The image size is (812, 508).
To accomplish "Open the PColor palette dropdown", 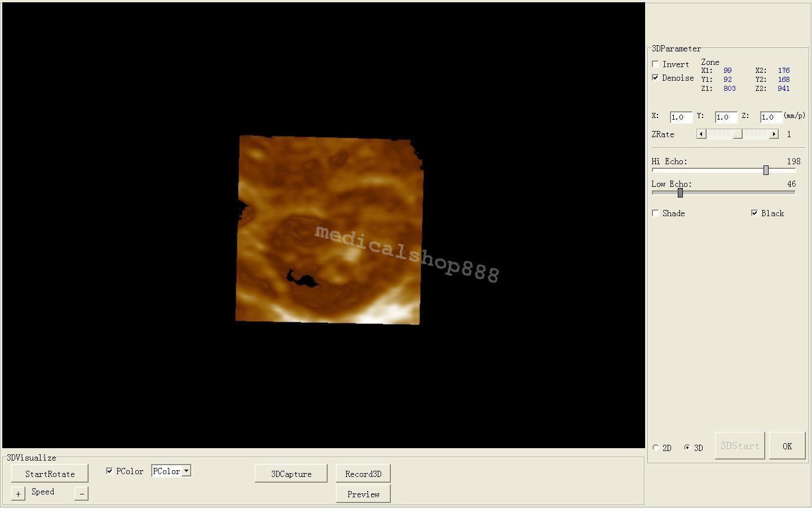I will (186, 470).
